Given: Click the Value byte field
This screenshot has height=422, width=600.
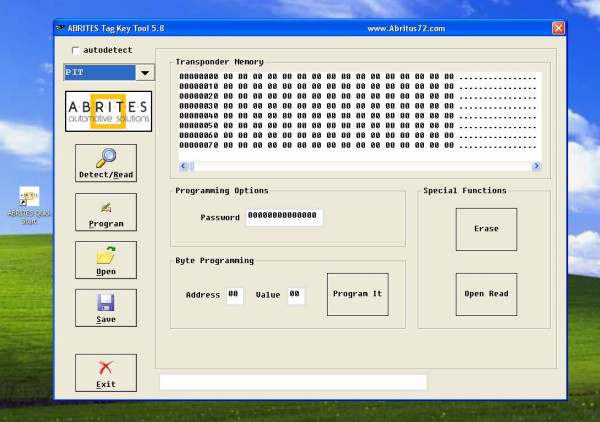Looking at the screenshot, I should (x=295, y=295).
